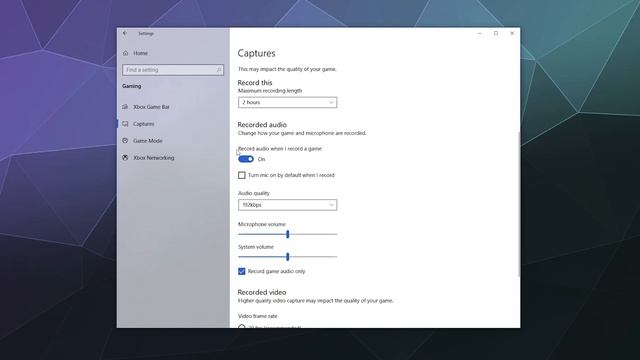Minimize the Settings window
The height and width of the screenshot is (360, 640).
pyautogui.click(x=480, y=33)
